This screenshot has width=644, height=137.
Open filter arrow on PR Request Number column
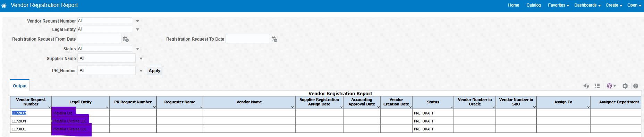click(x=154, y=107)
